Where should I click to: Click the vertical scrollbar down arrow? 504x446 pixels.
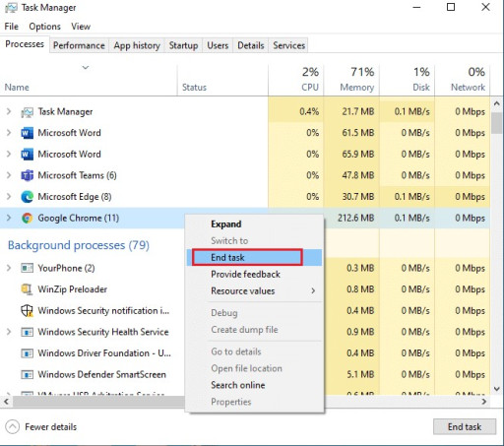click(x=497, y=389)
